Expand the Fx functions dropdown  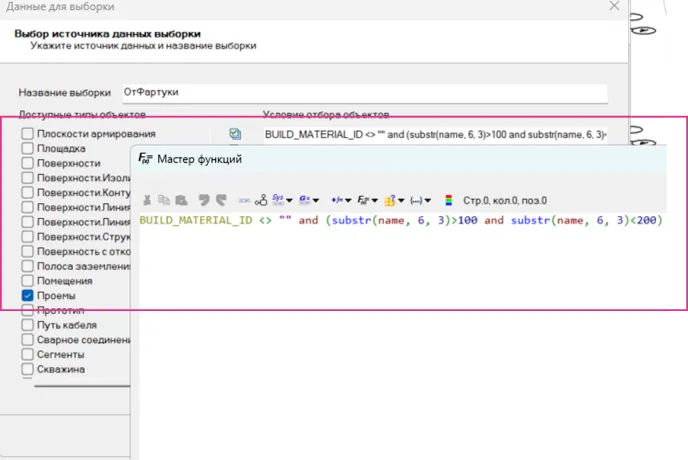point(366,200)
